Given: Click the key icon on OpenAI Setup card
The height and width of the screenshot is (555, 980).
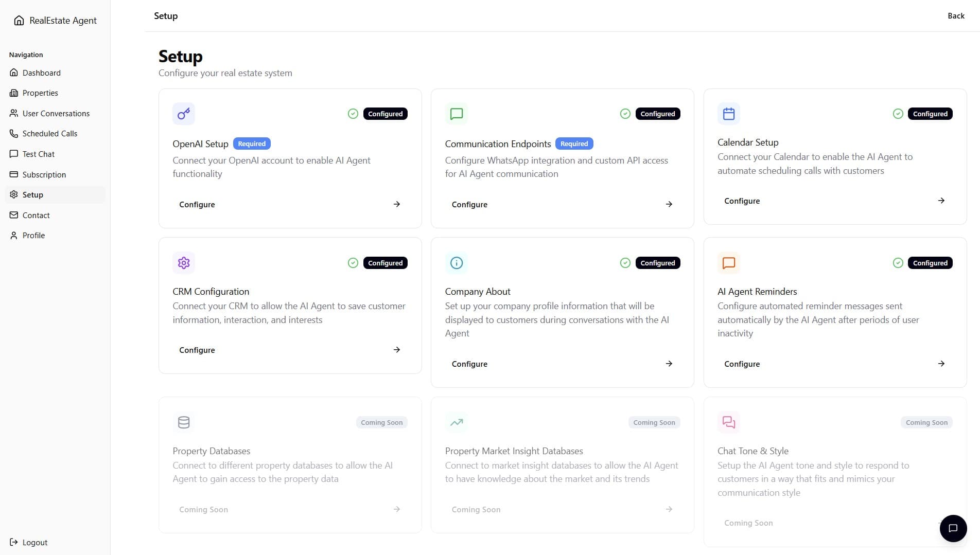Looking at the screenshot, I should point(184,114).
